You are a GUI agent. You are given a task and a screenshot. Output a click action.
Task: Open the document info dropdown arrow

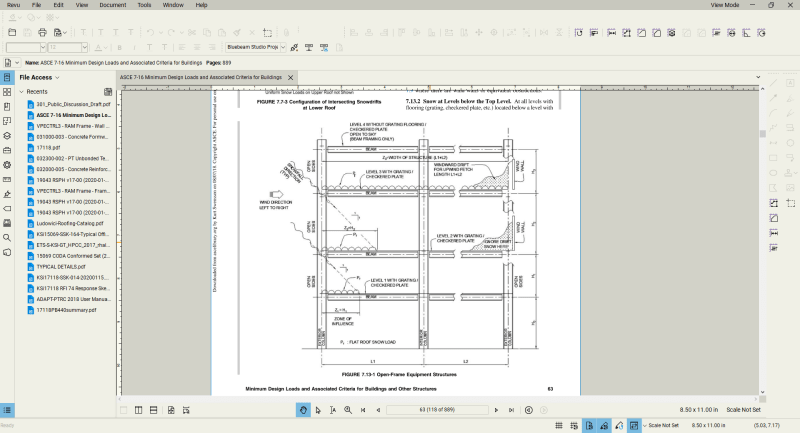click(x=17, y=63)
